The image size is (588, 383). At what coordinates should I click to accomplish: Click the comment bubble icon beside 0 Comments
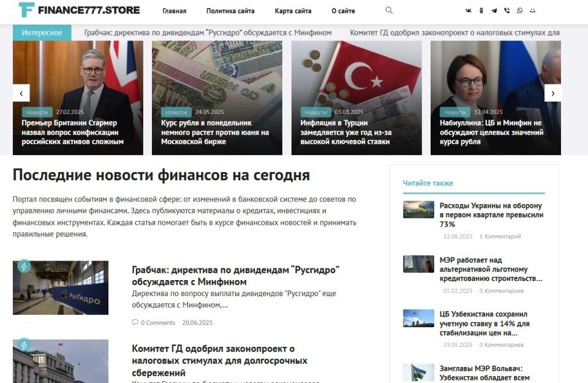click(135, 322)
